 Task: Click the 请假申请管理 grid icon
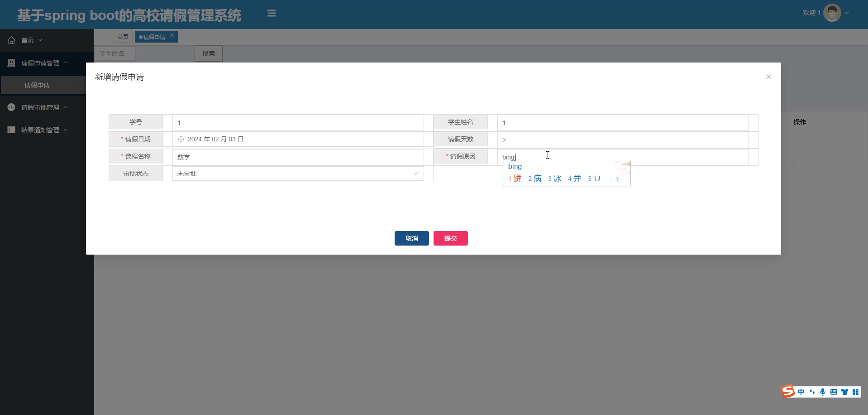[x=11, y=63]
